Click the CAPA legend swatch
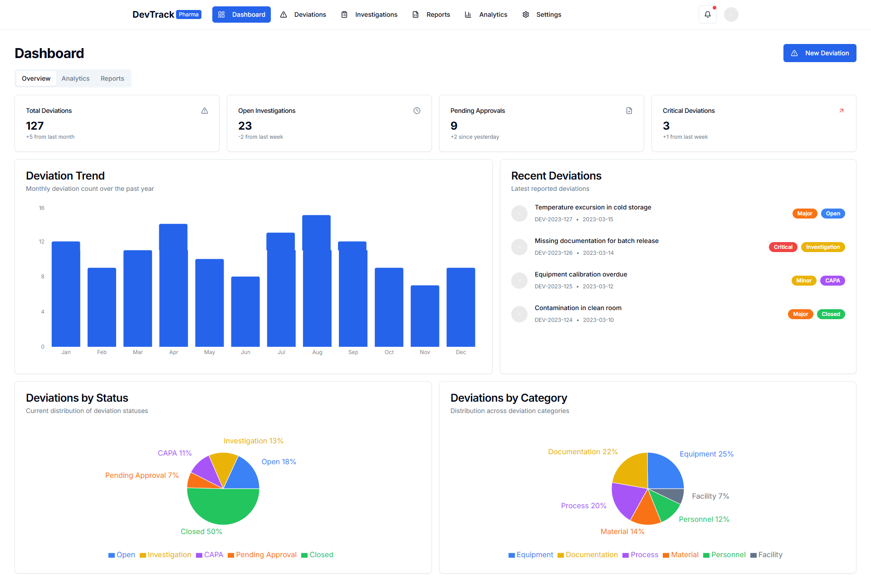 199,555
